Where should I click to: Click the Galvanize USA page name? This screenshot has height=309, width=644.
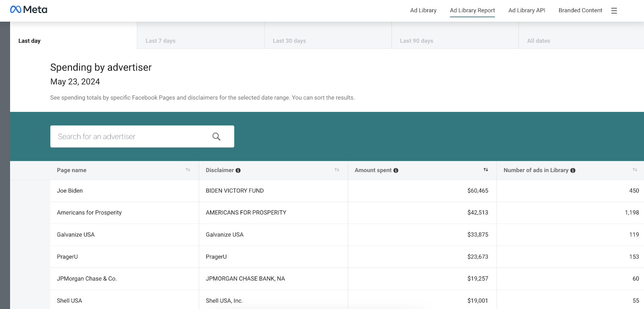(x=76, y=234)
